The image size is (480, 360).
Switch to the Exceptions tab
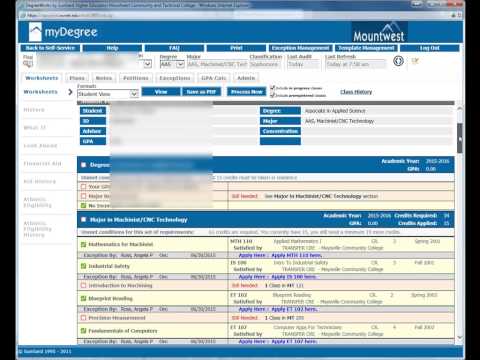(x=175, y=78)
